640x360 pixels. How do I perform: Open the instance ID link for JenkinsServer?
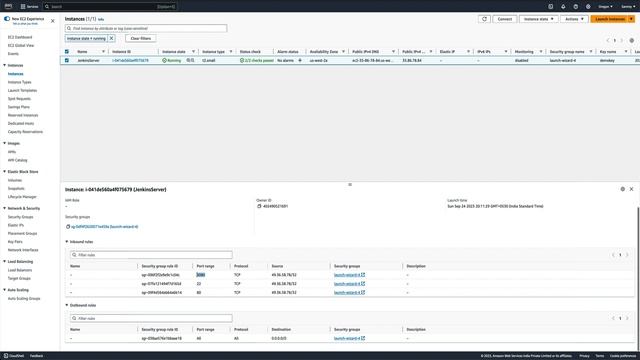point(131,60)
